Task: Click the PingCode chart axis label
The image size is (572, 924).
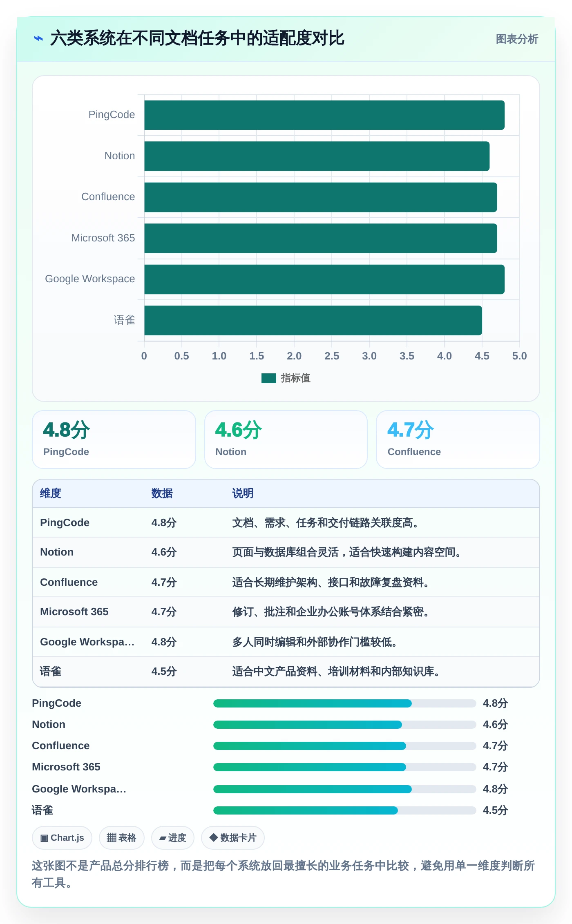Action: (x=112, y=115)
